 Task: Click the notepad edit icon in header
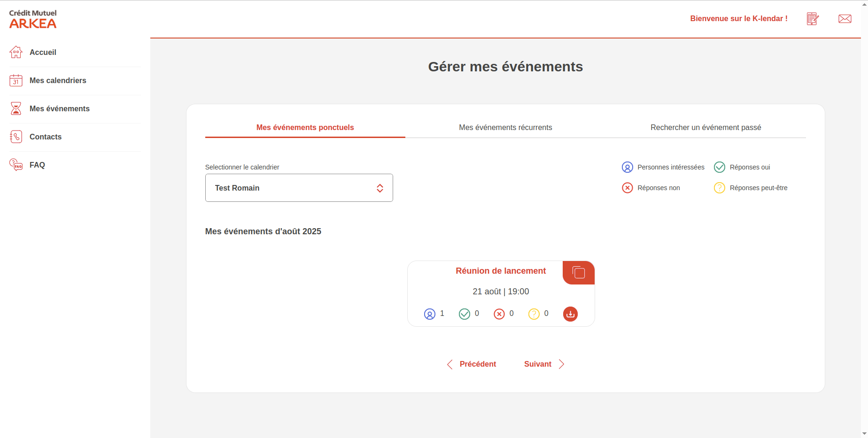click(x=813, y=19)
